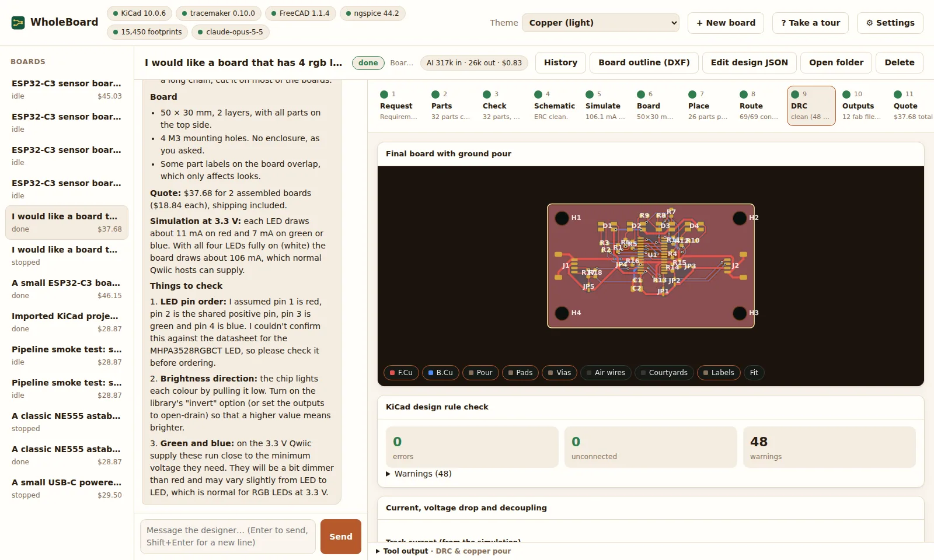
Task: Toggle the Labels layer visibility
Action: click(x=719, y=373)
